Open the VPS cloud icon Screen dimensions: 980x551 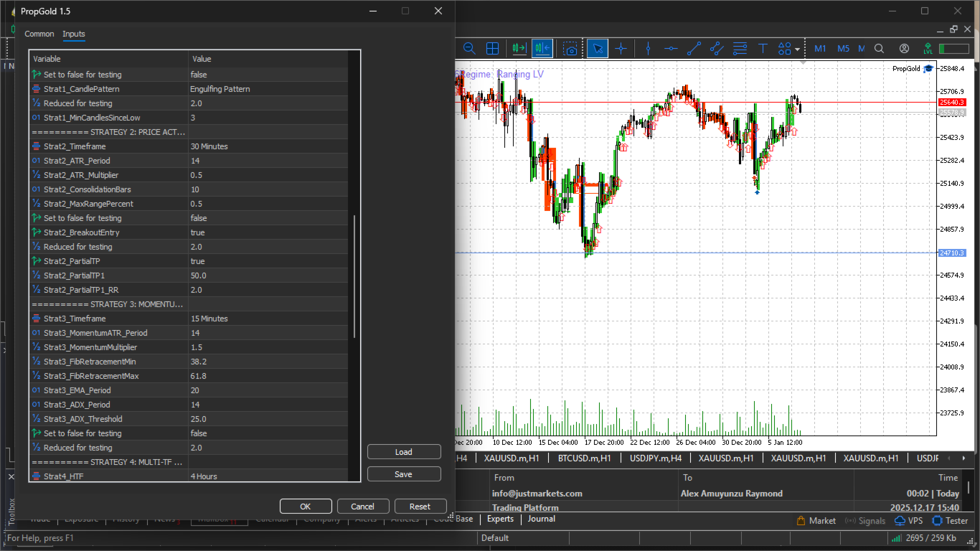point(908,521)
